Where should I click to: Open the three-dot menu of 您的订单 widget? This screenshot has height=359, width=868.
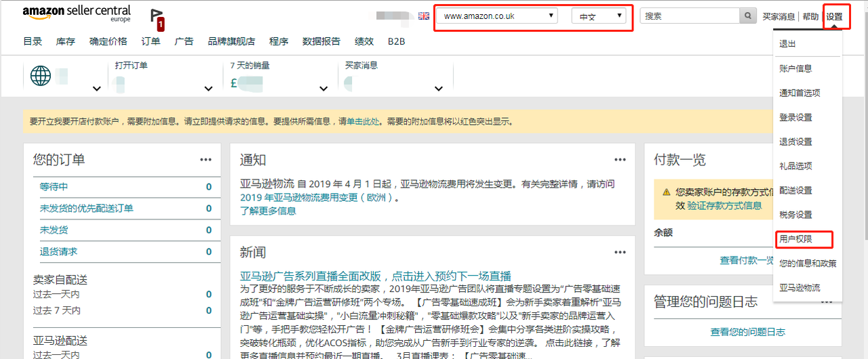pos(206,159)
